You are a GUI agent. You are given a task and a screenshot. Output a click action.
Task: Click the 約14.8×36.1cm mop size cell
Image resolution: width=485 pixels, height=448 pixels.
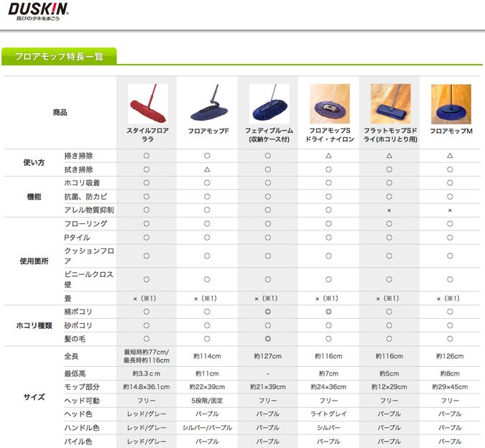pos(147,387)
